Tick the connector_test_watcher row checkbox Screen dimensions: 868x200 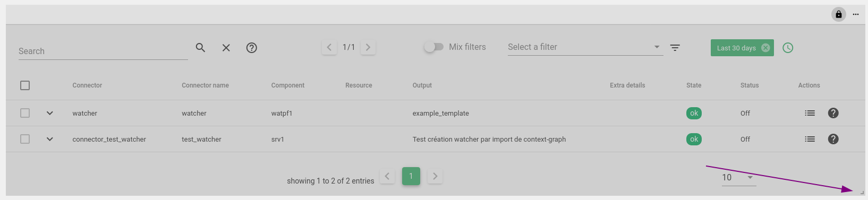click(25, 139)
